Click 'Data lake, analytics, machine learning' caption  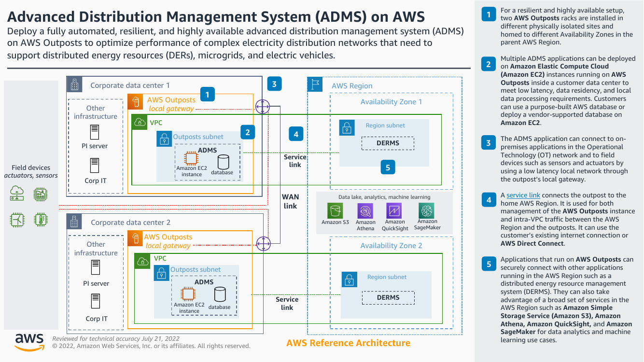pyautogui.click(x=384, y=197)
